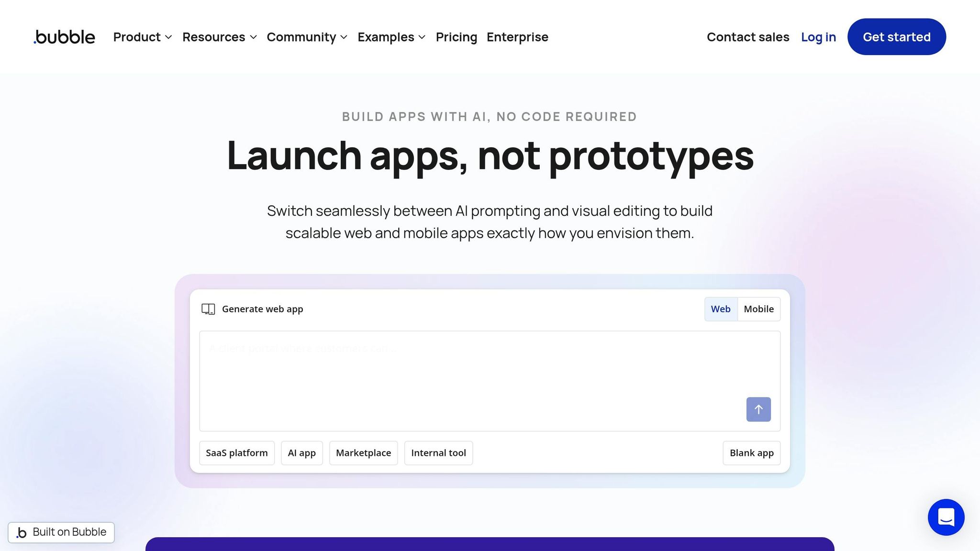Switch generator to Mobile mode
Image resolution: width=980 pixels, height=551 pixels.
[x=758, y=309]
